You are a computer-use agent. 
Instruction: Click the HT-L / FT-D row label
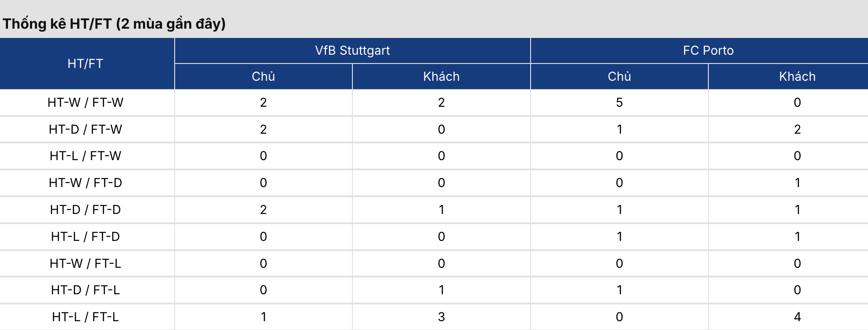click(85, 236)
